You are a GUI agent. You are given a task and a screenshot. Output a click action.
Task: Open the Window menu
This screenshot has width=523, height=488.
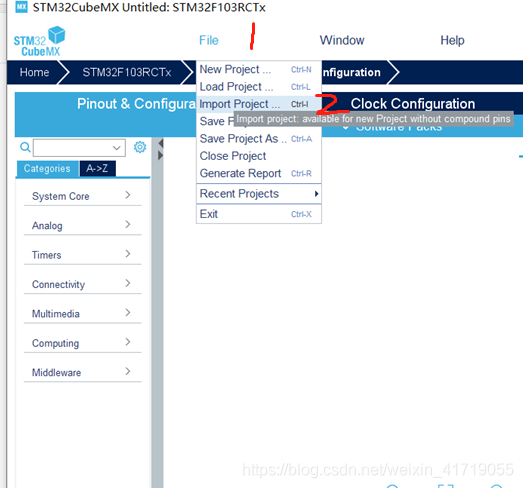pyautogui.click(x=342, y=40)
